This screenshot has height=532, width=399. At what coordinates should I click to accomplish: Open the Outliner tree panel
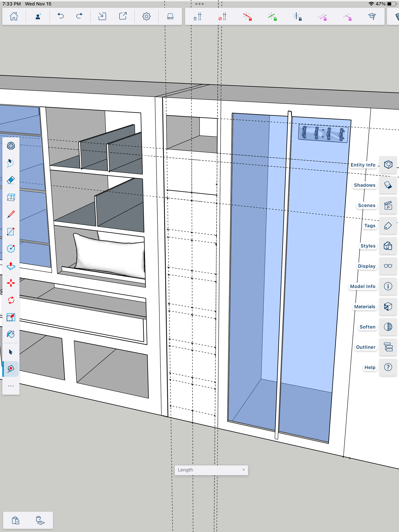388,347
